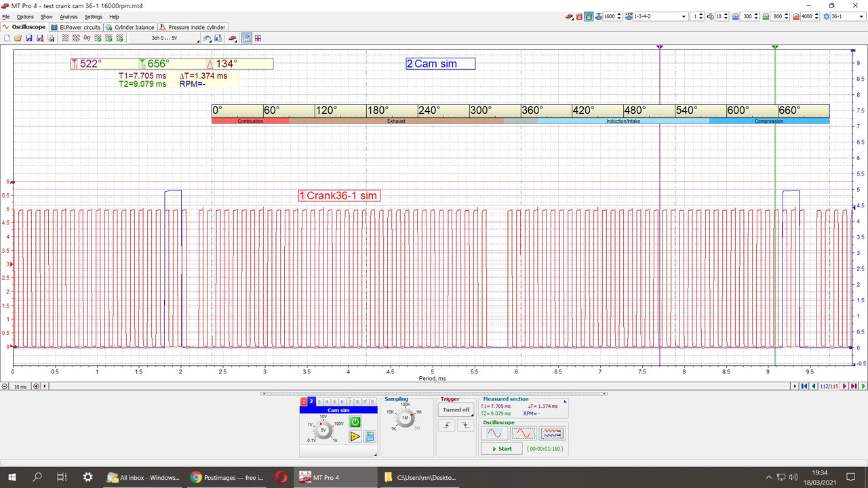Screen dimensions: 868x488
Task: Switch to the Pressure inside cylinder tab
Action: click(x=192, y=27)
